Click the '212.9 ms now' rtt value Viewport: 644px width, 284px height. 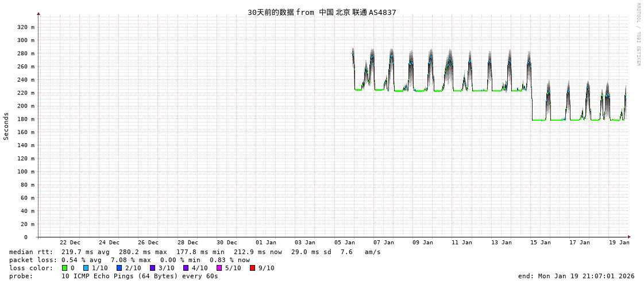[x=258, y=252]
